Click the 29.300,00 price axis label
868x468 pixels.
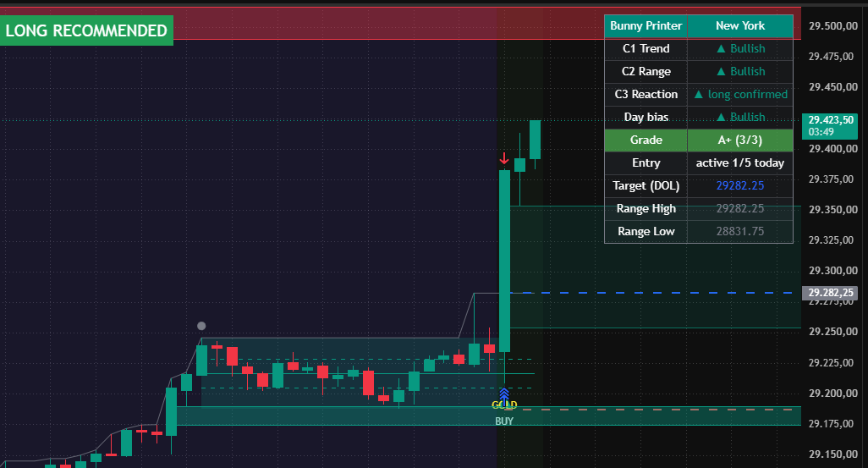coord(832,270)
